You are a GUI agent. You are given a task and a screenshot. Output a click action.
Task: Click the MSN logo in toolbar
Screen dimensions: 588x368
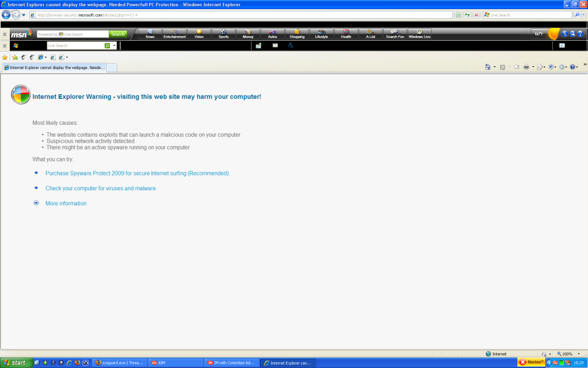pyautogui.click(x=21, y=34)
